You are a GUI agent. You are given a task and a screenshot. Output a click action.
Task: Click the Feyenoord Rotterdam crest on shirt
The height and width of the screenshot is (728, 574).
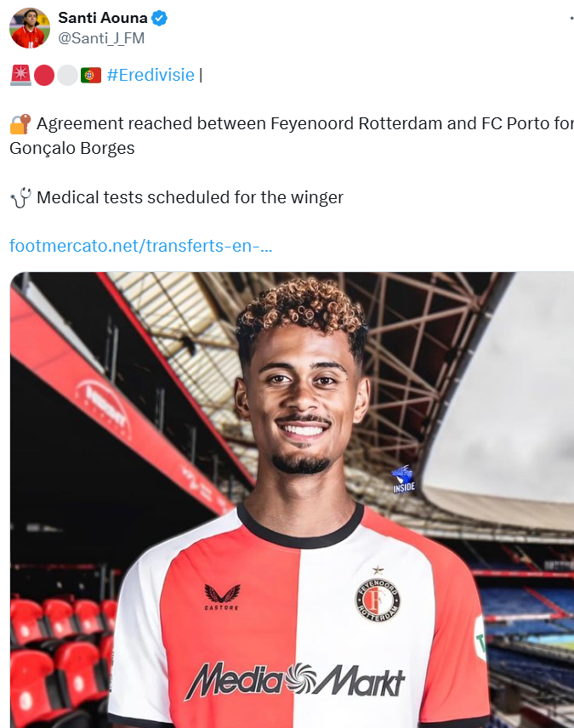pyautogui.click(x=378, y=599)
